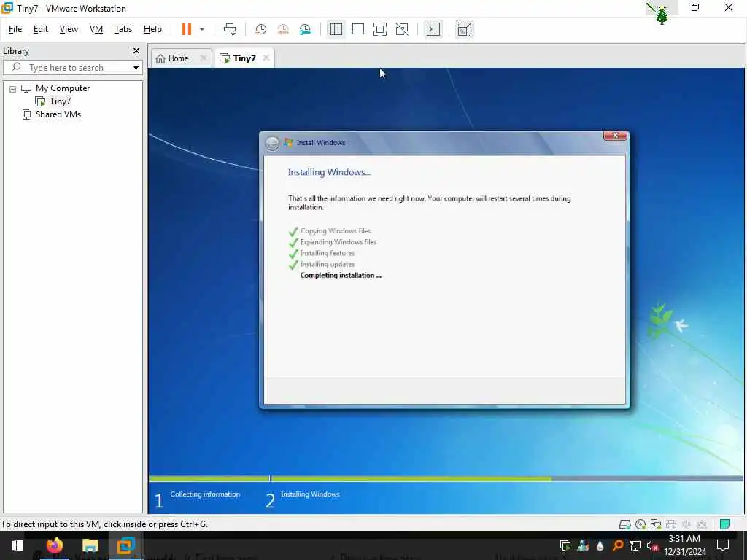Restore down the VMware window

click(695, 7)
